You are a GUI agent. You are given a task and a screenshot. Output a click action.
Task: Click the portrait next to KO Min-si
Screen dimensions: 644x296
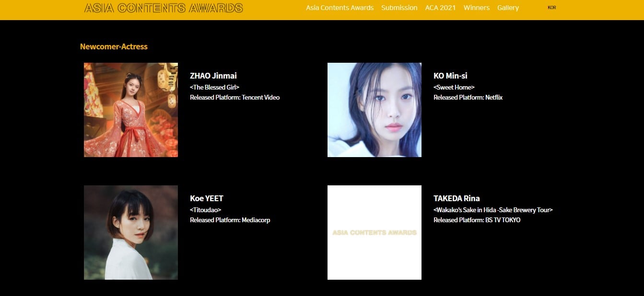pos(374,110)
